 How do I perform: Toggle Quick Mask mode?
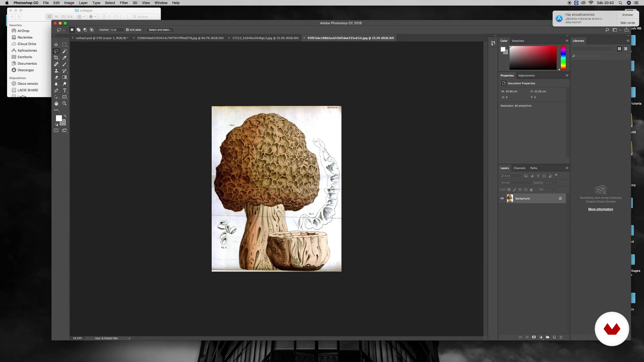(56, 130)
